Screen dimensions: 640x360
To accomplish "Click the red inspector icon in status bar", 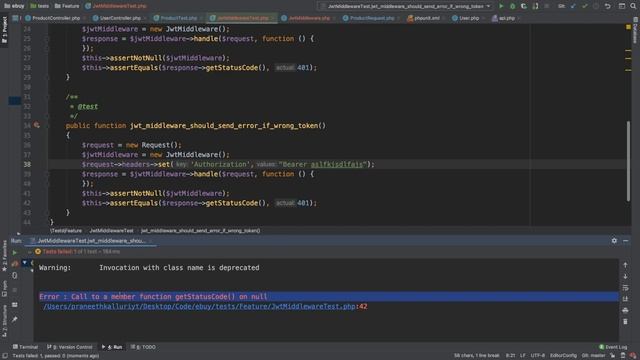I will [633, 356].
